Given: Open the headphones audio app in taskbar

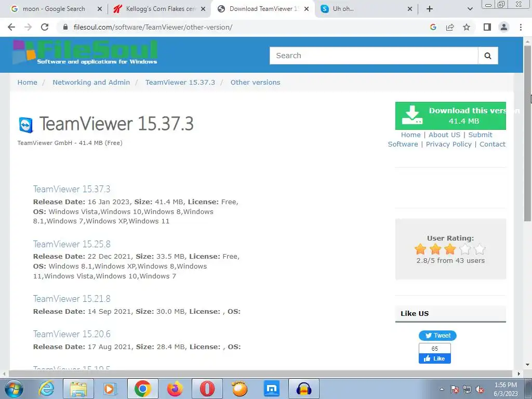Looking at the screenshot, I should click(303, 389).
